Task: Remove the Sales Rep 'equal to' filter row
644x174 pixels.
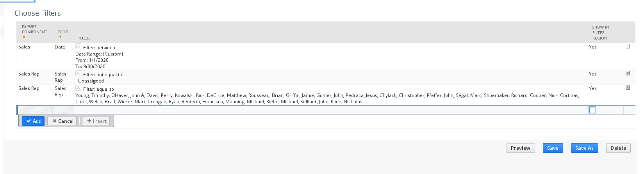Action: [628, 88]
